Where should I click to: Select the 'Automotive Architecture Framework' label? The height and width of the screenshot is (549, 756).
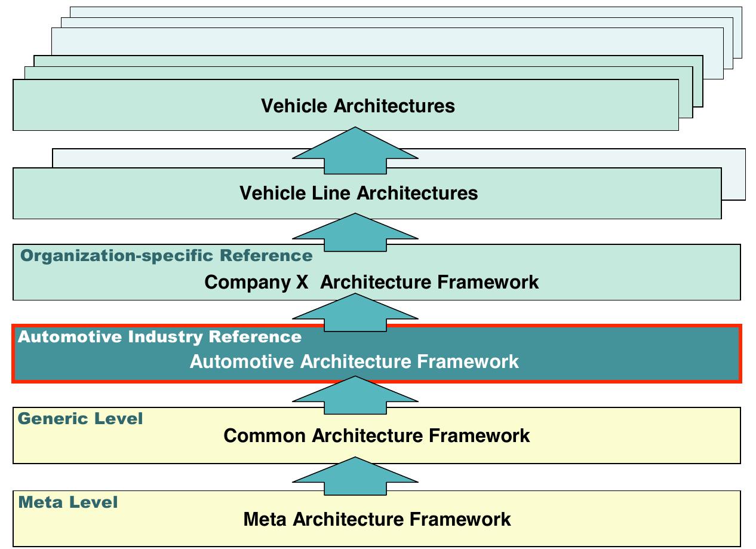tap(354, 361)
